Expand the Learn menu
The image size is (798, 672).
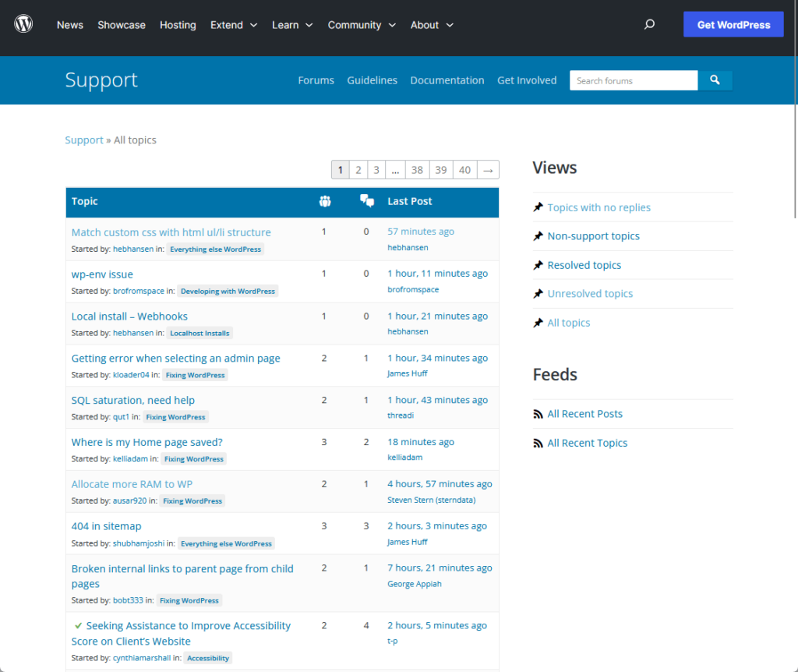point(292,25)
